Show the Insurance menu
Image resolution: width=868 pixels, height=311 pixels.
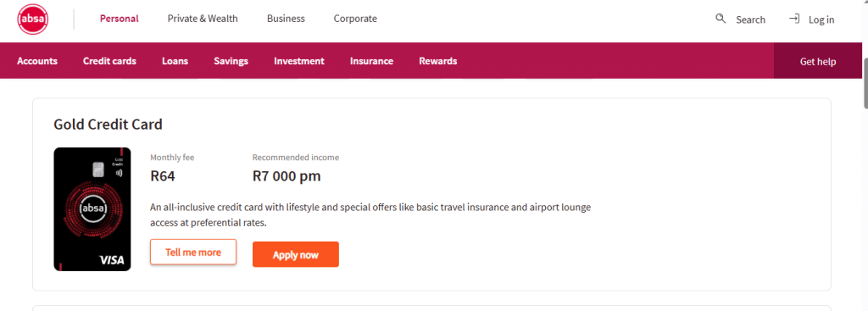click(371, 61)
